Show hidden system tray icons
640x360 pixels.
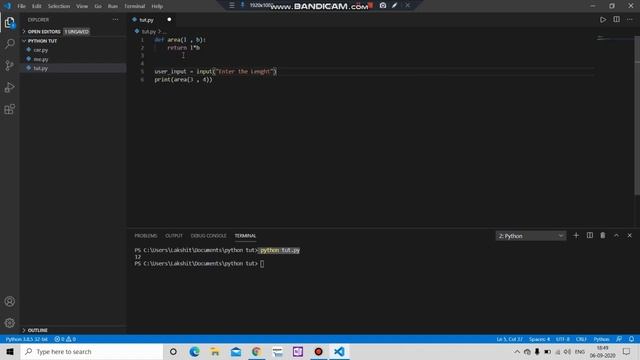[517, 351]
